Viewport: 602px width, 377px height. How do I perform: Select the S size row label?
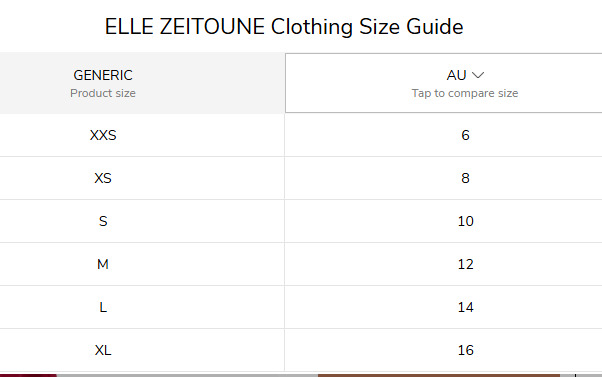(x=103, y=221)
